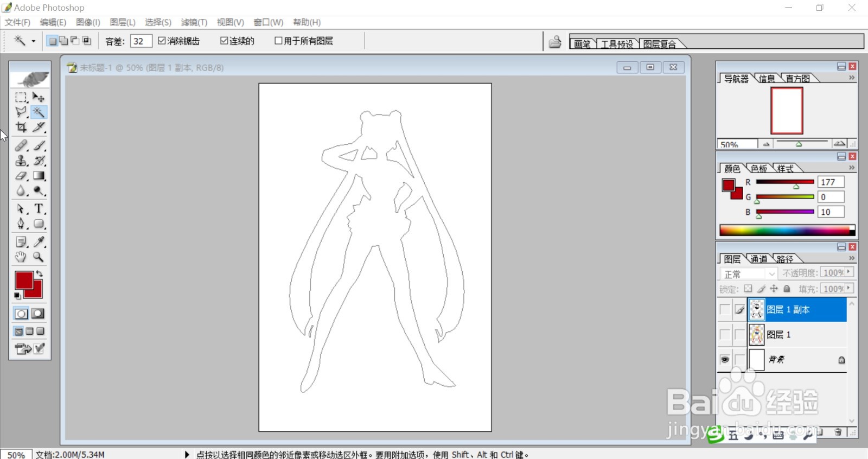Select the Type tool
This screenshot has height=459, width=868.
tap(39, 209)
